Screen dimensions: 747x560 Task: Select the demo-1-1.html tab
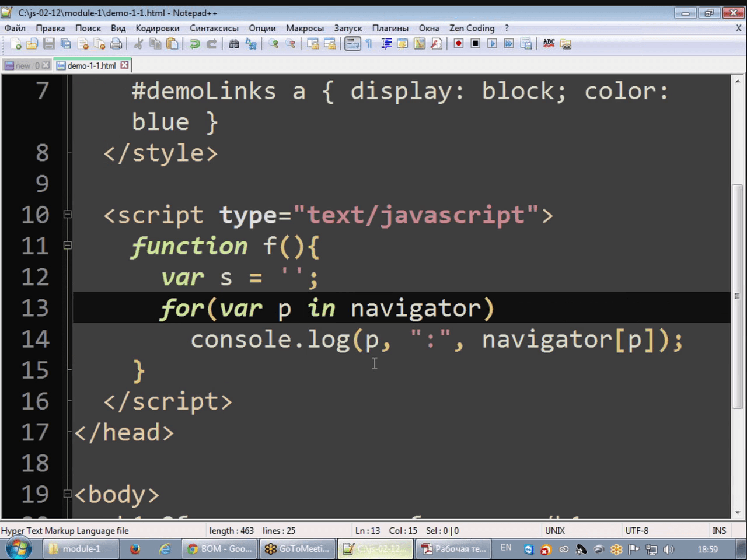[x=91, y=65]
